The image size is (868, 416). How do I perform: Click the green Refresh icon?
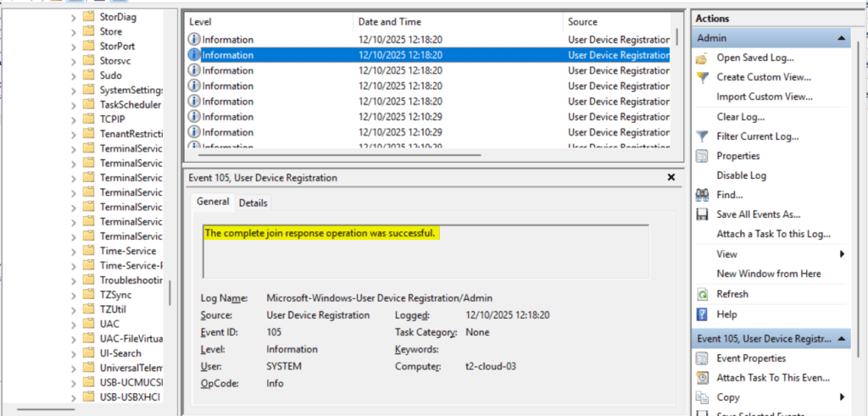[x=702, y=294]
